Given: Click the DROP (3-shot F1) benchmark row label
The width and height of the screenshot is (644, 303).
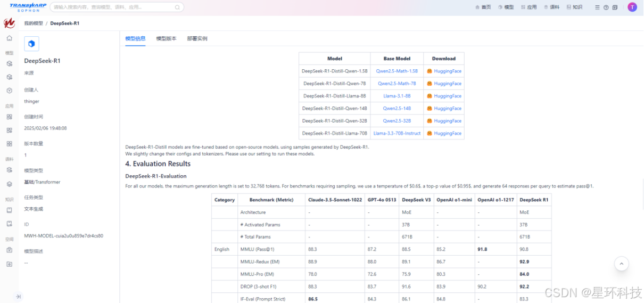Looking at the screenshot, I should click(x=259, y=286).
